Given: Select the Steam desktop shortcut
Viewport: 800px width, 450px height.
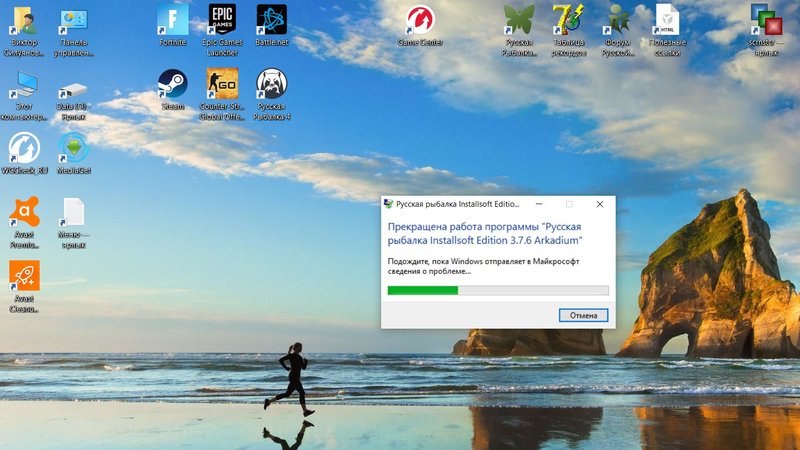Looking at the screenshot, I should tap(172, 84).
